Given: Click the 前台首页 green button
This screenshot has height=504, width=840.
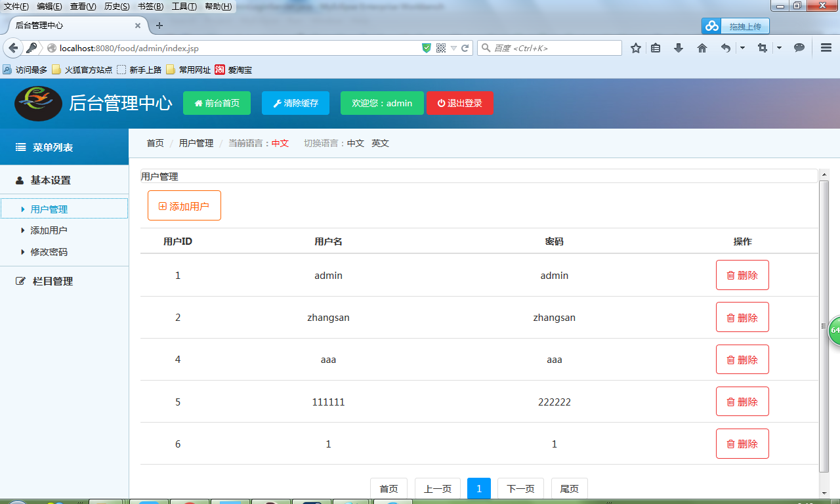Looking at the screenshot, I should (x=217, y=103).
